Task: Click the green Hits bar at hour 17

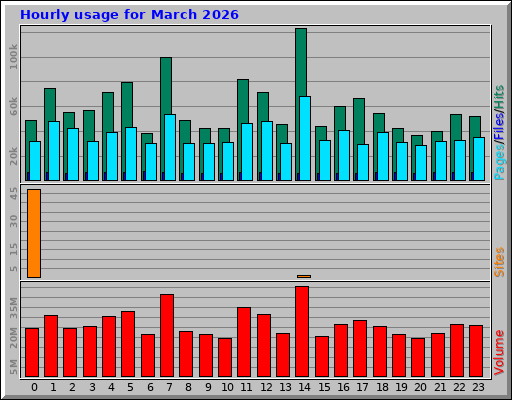Action: pos(359,121)
